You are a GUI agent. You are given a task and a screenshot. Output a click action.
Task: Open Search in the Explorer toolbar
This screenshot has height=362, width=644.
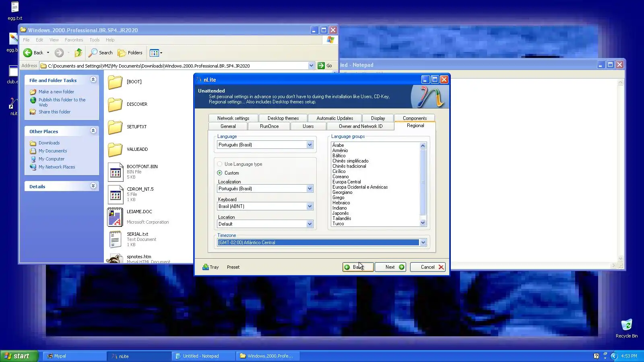[101, 53]
